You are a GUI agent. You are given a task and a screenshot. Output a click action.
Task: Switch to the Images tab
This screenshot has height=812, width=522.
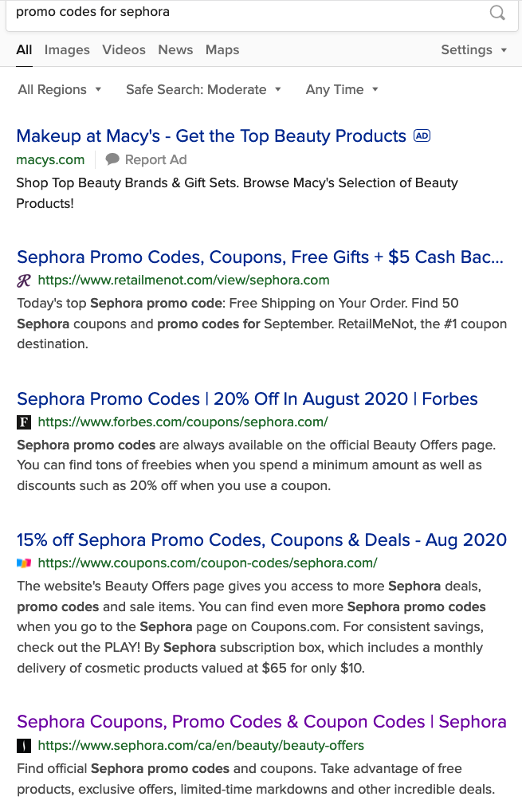(67, 49)
